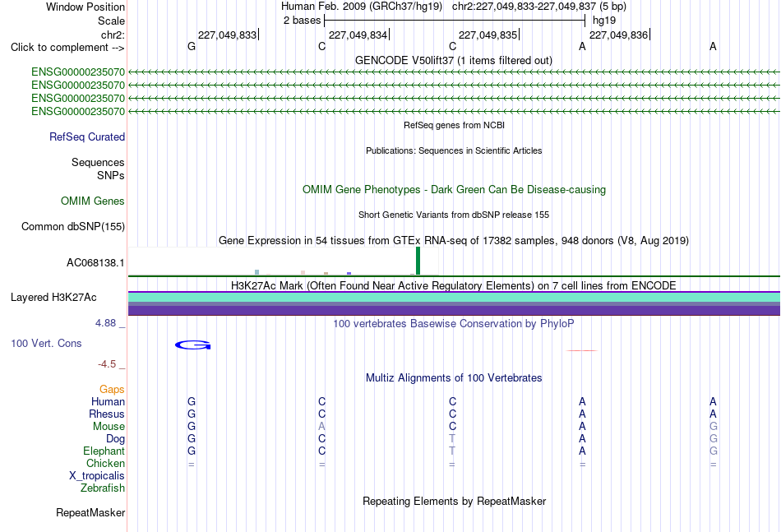Select the Mouse alignment row label
The height and width of the screenshot is (532, 781).
tap(109, 427)
